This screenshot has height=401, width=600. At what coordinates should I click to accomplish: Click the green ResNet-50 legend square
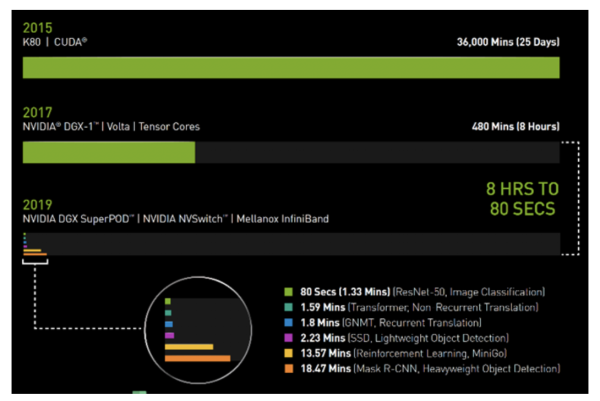(289, 291)
